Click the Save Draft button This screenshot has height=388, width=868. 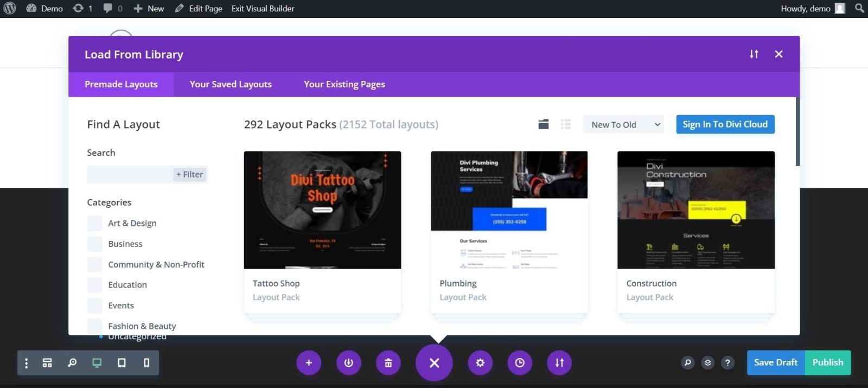click(776, 362)
